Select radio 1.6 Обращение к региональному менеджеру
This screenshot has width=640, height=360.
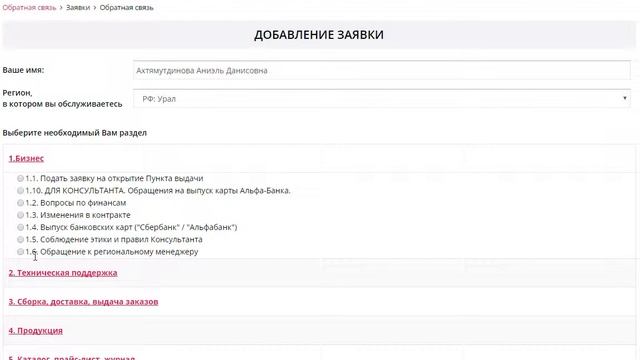[20, 252]
